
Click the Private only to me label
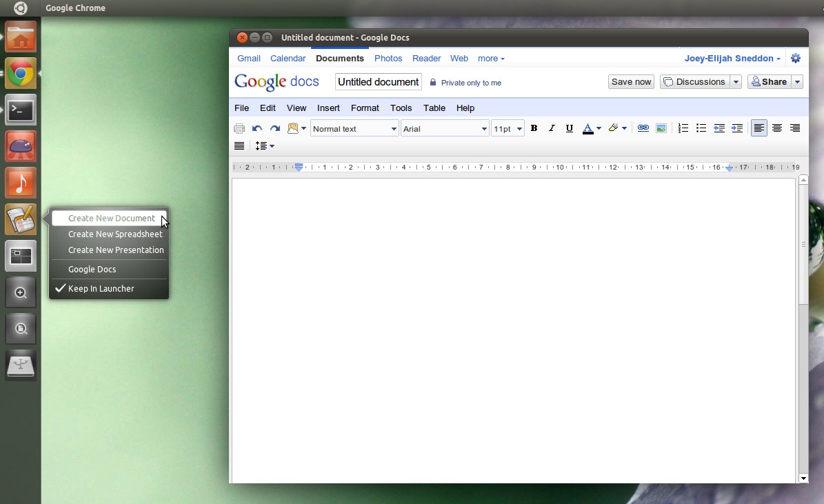471,83
